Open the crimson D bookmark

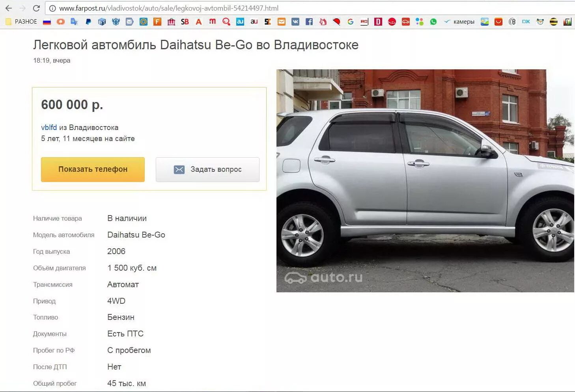click(378, 22)
